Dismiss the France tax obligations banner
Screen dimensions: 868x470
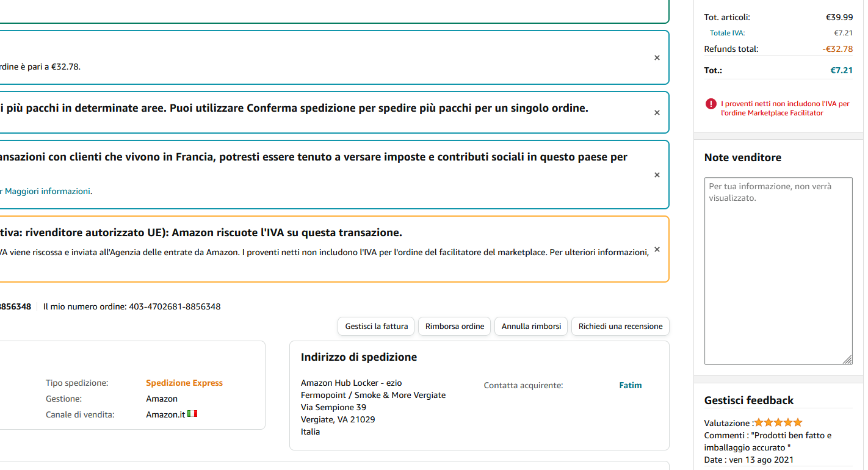click(x=657, y=175)
